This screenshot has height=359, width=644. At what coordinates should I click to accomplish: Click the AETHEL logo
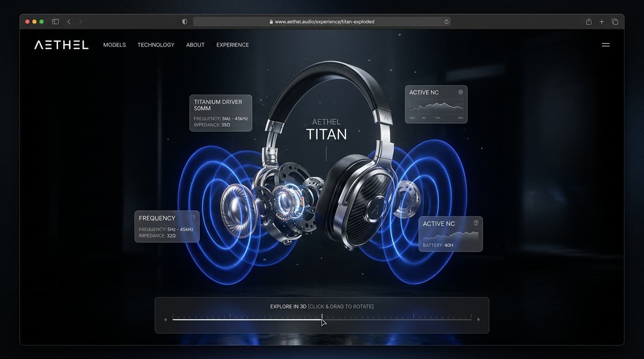61,45
